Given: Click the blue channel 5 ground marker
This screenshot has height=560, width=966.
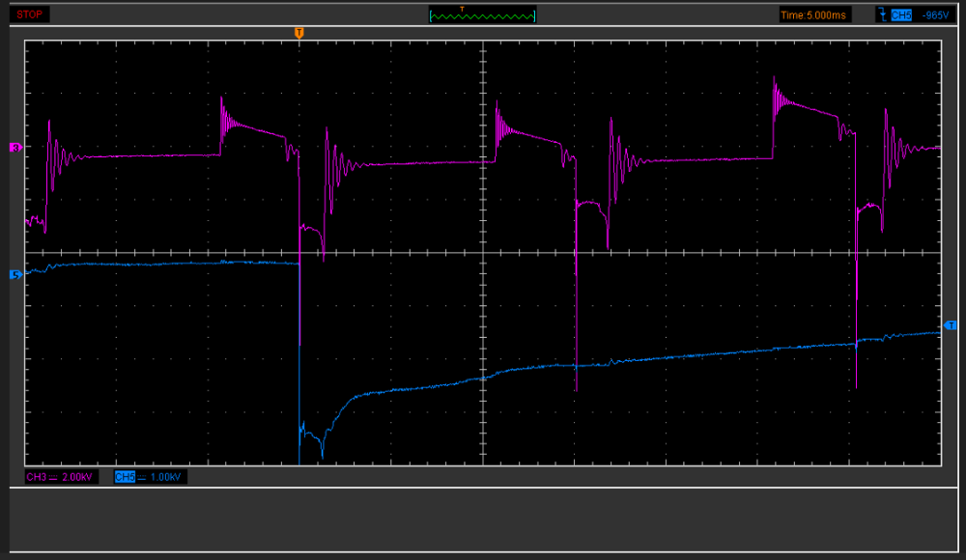Looking at the screenshot, I should click(14, 274).
